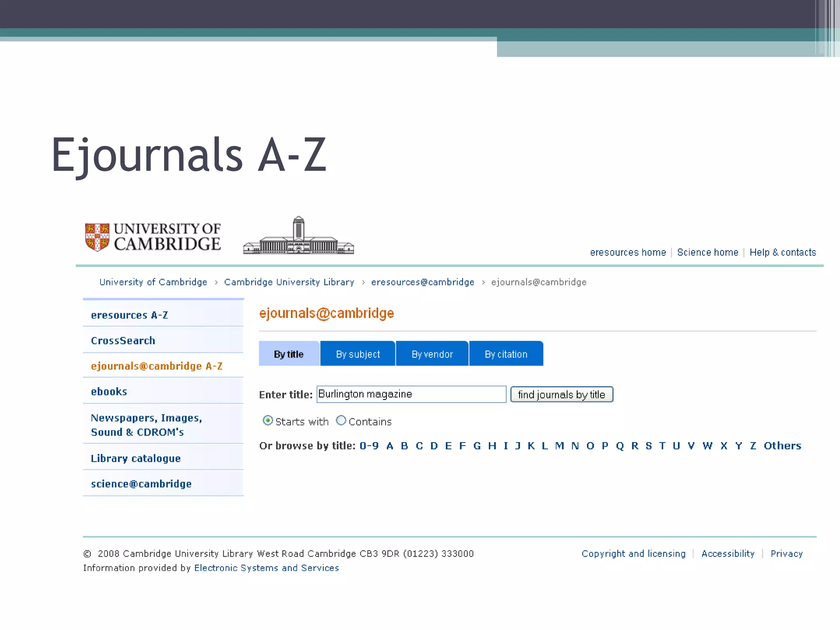This screenshot has width=840, height=630.
Task: Browse titles starting with L
Action: (x=545, y=446)
